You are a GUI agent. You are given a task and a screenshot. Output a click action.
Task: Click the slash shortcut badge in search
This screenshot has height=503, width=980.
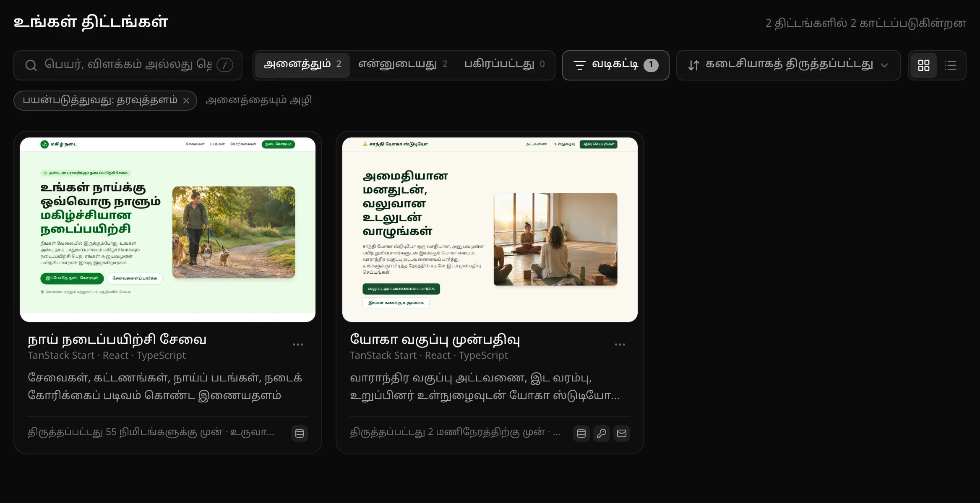225,65
